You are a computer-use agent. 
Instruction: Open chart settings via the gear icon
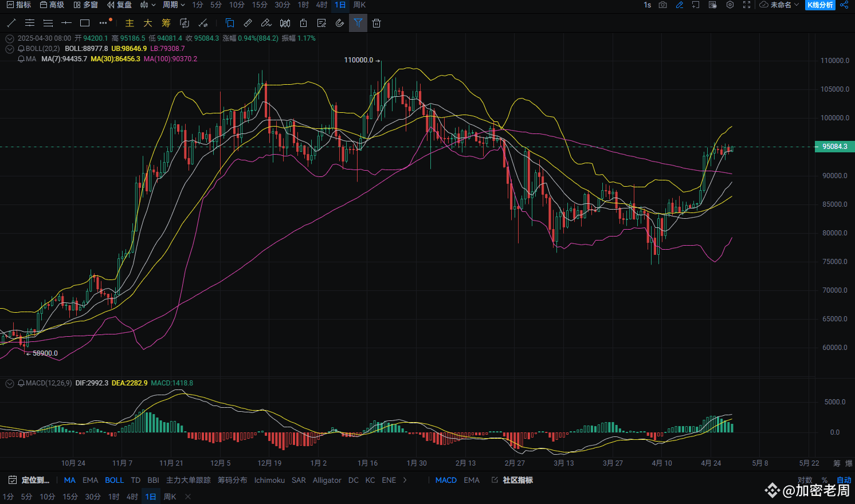click(730, 5)
